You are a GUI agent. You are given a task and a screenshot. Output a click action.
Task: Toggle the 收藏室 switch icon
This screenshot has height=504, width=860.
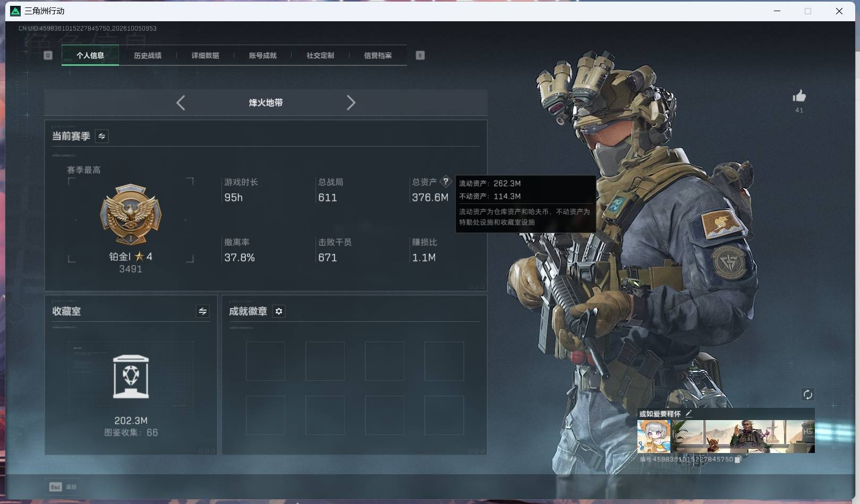coord(202,311)
